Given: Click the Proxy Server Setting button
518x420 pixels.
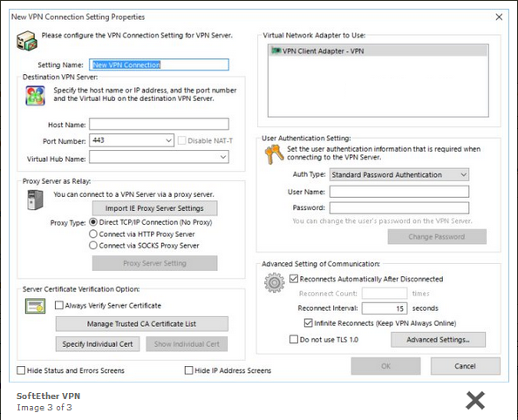Looking at the screenshot, I should 154,263.
